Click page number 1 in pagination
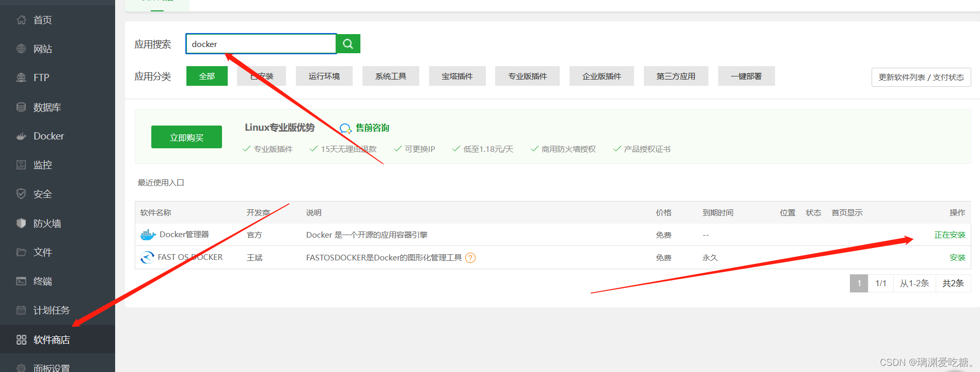This screenshot has width=980, height=372. pyautogui.click(x=859, y=283)
